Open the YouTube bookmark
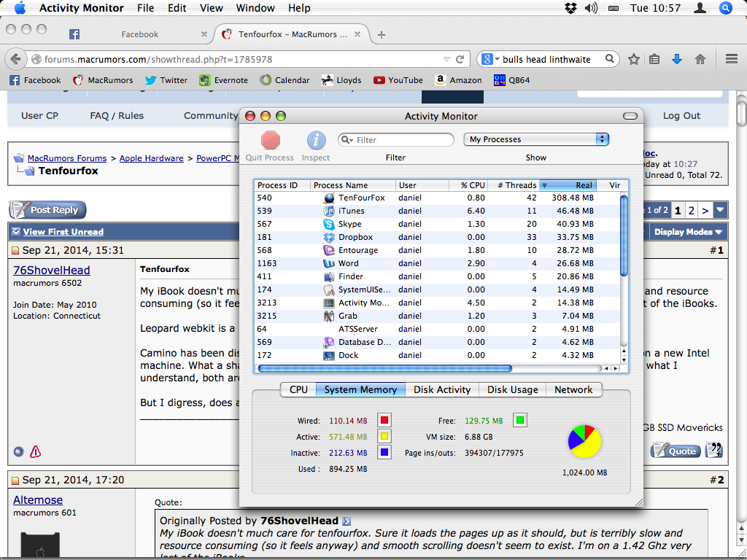This screenshot has height=560, width=747. pos(398,80)
